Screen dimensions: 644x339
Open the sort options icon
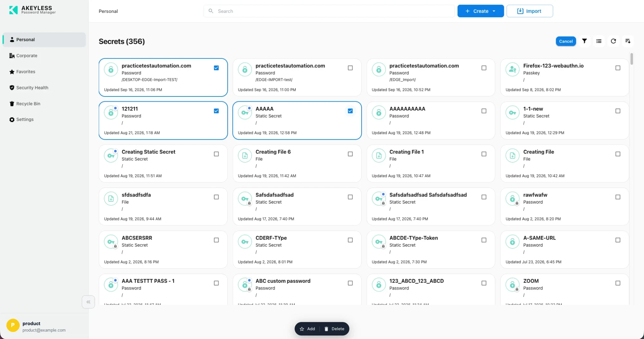tap(628, 41)
